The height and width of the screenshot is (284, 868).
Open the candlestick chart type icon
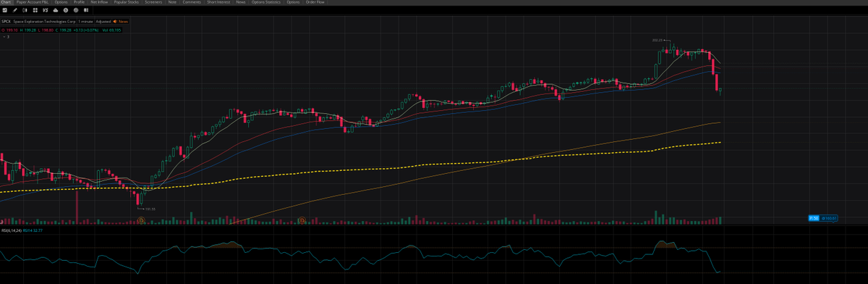tap(25, 11)
